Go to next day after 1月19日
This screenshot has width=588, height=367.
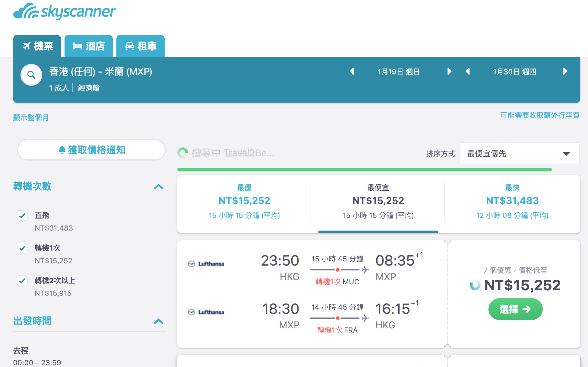449,72
